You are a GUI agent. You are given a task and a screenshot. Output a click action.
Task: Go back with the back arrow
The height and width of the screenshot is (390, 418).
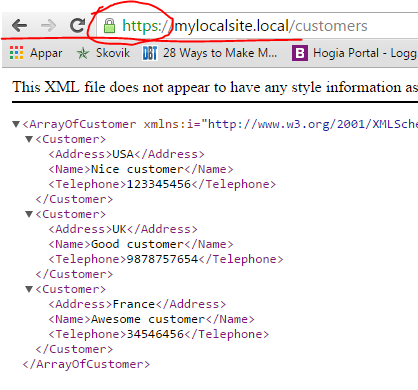click(x=20, y=26)
